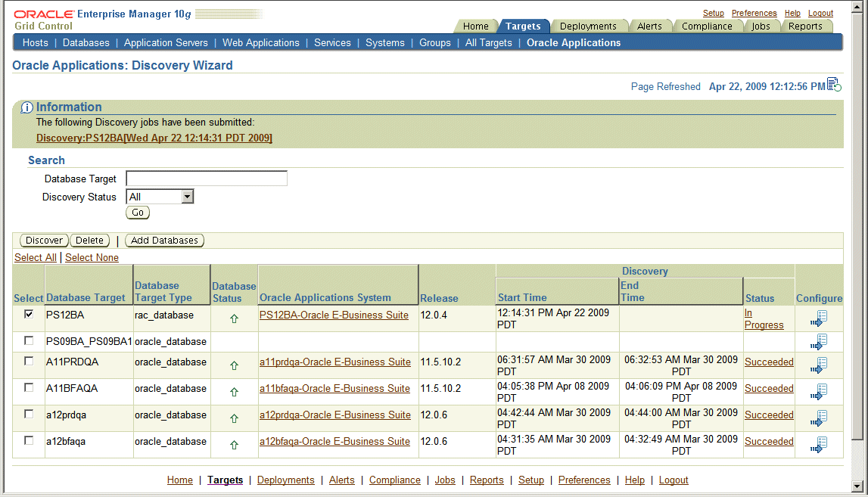868x497 pixels.
Task: Open Configure icon for a12bfaqa row
Action: [x=819, y=445]
